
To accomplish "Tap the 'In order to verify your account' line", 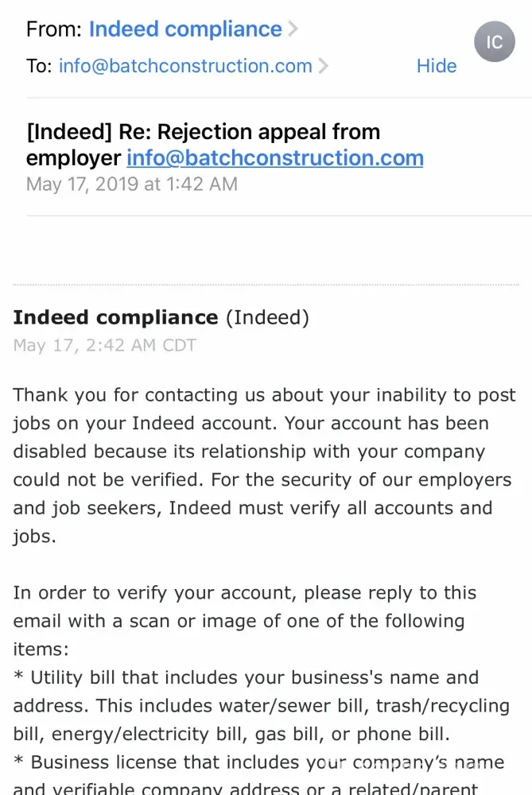I will (244, 593).
